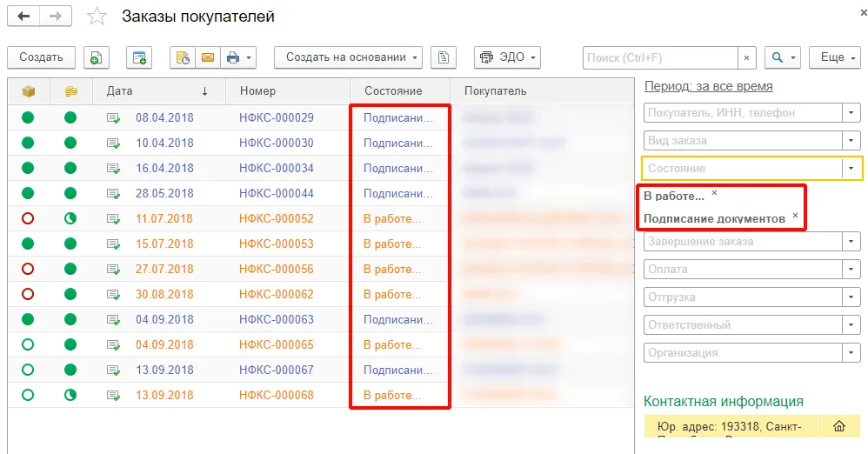The height and width of the screenshot is (454, 868).
Task: Click the copy order icon with green plus
Action: point(96,57)
